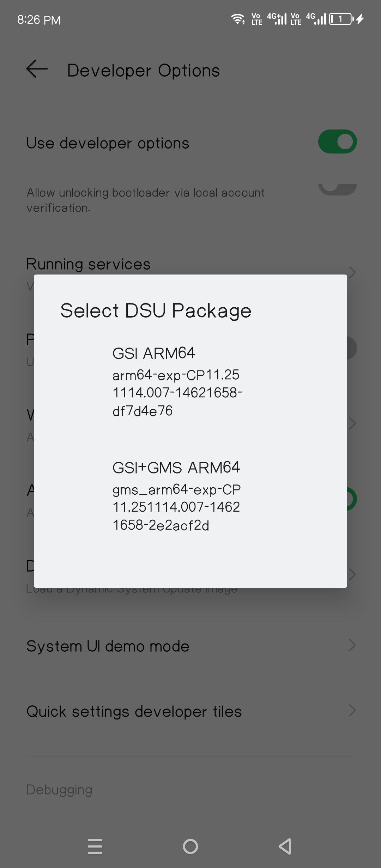Tap the clock showing 8:26 PM
Image resolution: width=381 pixels, height=868 pixels.
pyautogui.click(x=39, y=19)
